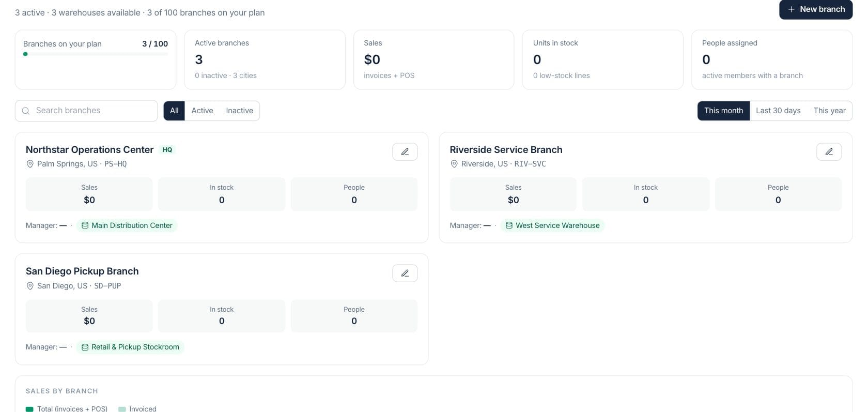Click the magnifier icon in search box
This screenshot has width=868, height=412.
coord(26,111)
